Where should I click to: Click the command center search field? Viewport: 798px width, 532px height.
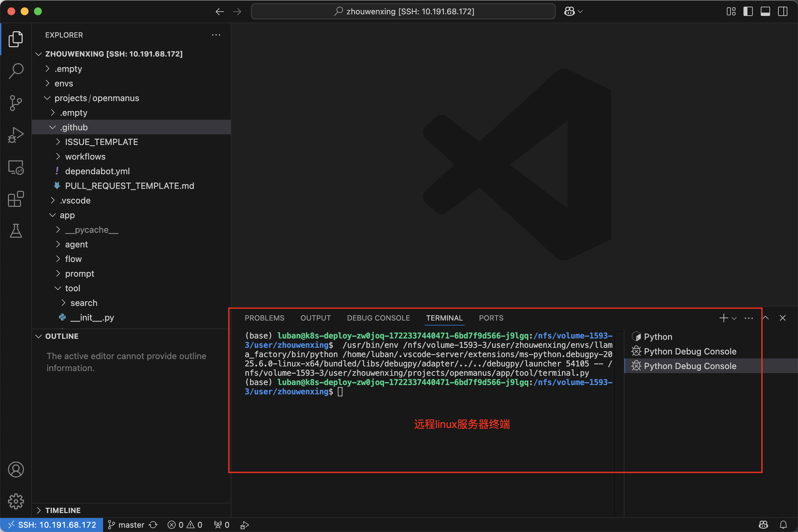coord(403,12)
